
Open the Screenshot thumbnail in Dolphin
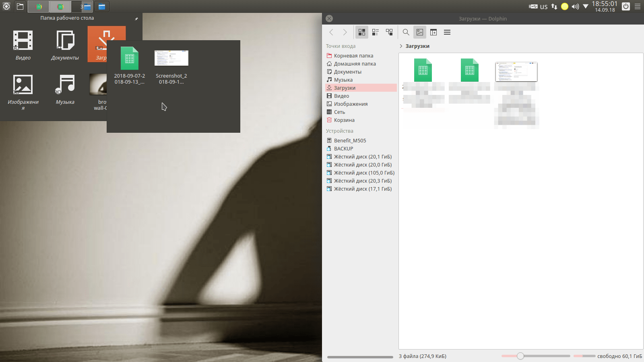click(516, 72)
